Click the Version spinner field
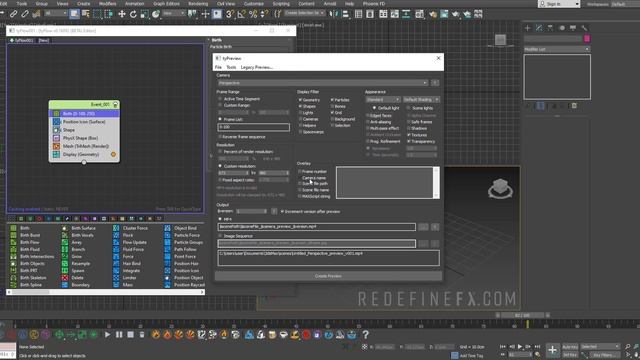The image size is (640, 360). [252, 211]
